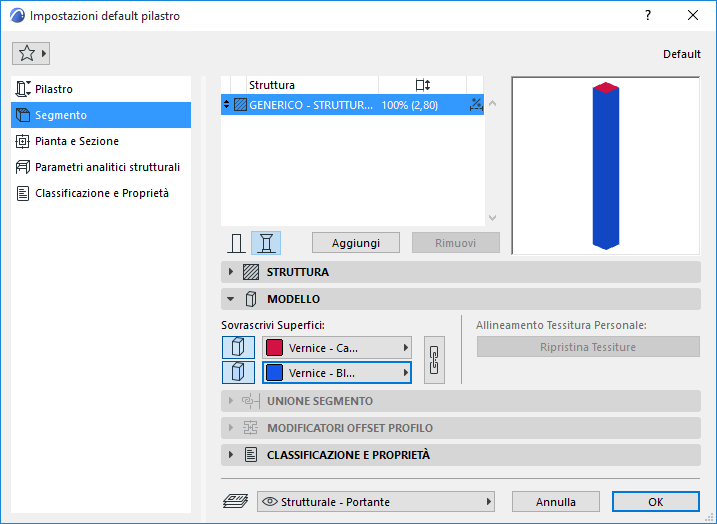The width and height of the screenshot is (717, 524).
Task: Select the GENERICO - STRUTTUR... segment row
Action: [x=352, y=105]
